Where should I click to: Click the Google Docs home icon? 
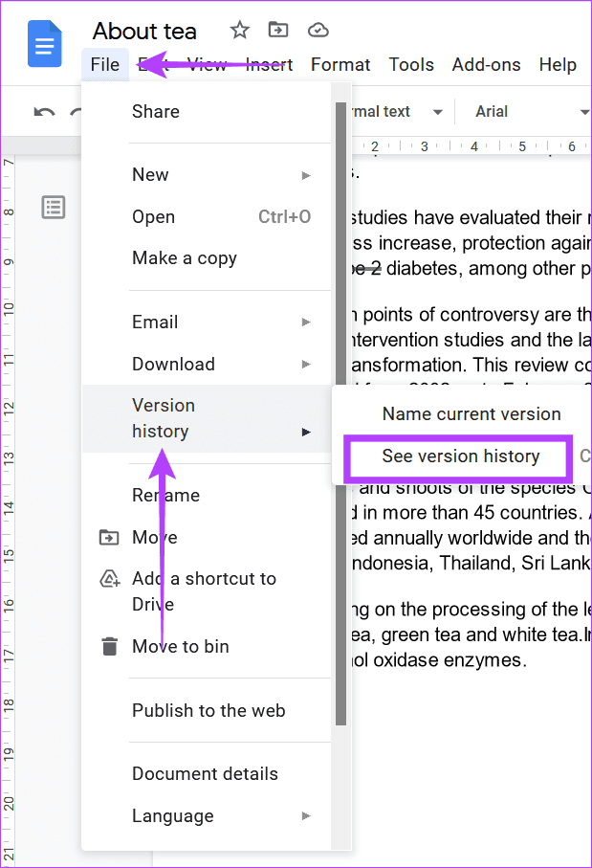click(x=45, y=44)
